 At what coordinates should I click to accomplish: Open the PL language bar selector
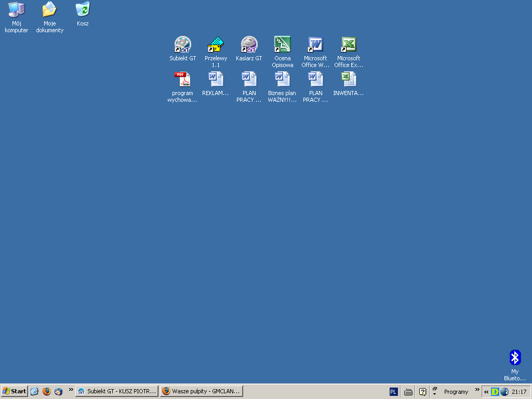(x=393, y=392)
